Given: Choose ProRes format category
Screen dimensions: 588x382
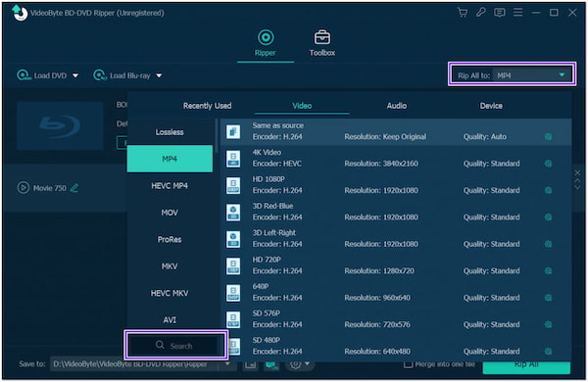Looking at the screenshot, I should tap(170, 240).
